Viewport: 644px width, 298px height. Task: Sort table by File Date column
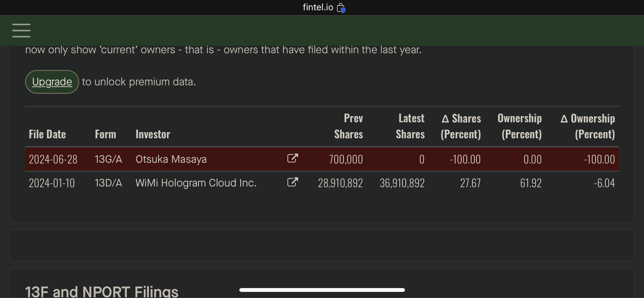(47, 134)
